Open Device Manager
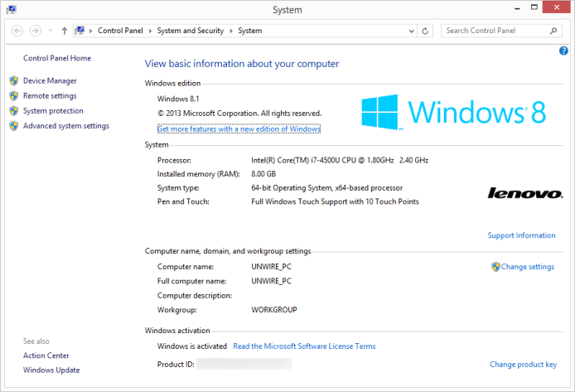 coord(50,80)
